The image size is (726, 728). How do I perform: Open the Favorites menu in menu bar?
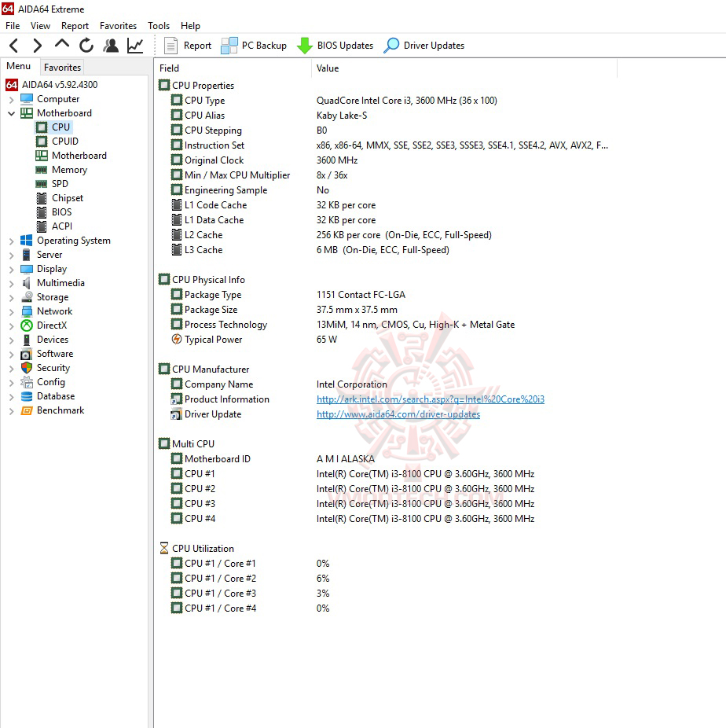click(119, 26)
